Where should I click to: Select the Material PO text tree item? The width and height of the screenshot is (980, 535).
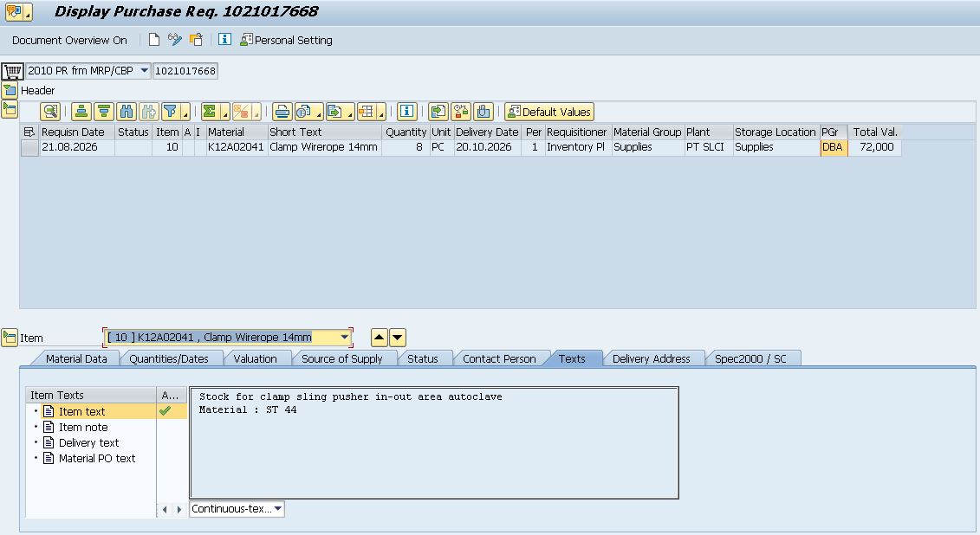tap(97, 458)
